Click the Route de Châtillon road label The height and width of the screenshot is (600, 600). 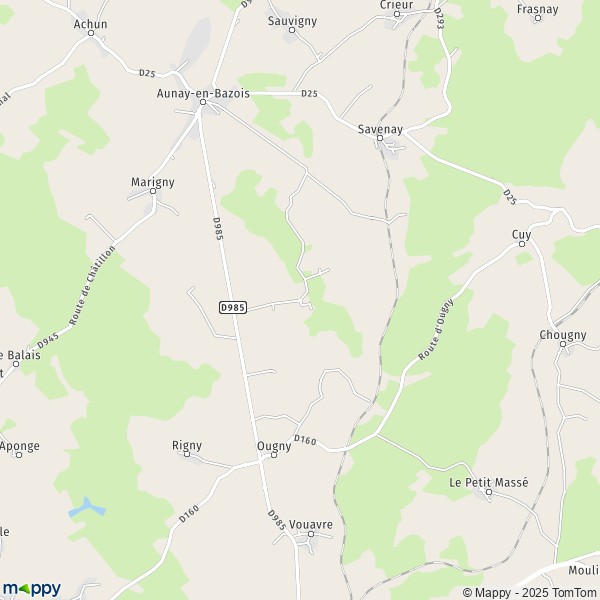point(93,285)
